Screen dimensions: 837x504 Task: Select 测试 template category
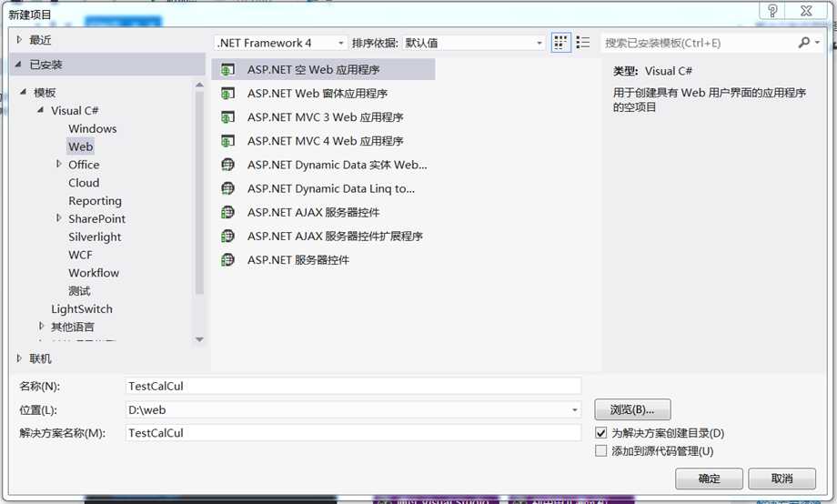click(x=79, y=291)
